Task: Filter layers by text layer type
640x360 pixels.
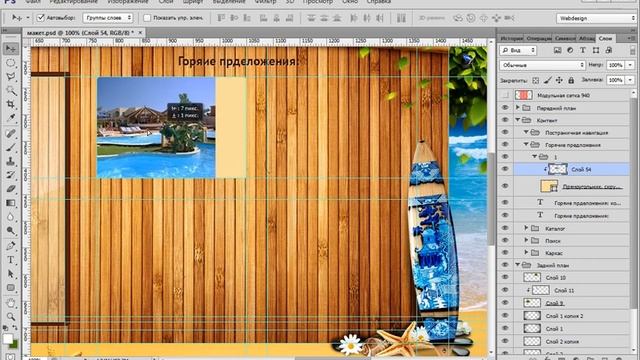Action: (x=583, y=50)
